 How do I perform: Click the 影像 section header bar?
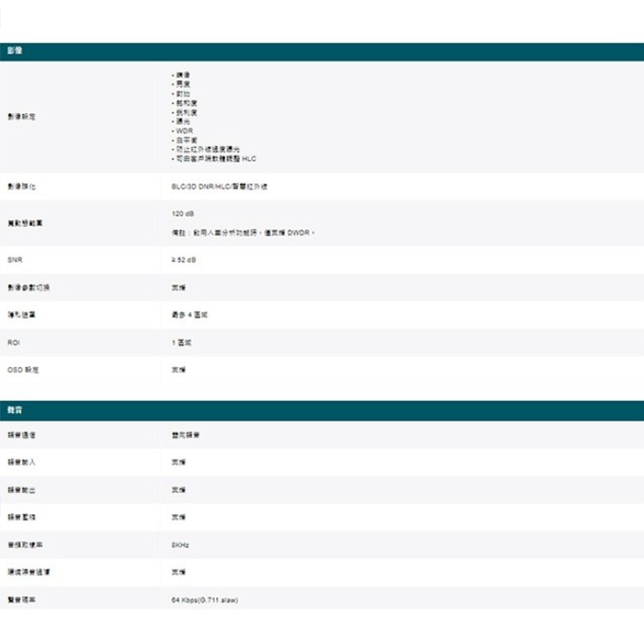[x=322, y=52]
